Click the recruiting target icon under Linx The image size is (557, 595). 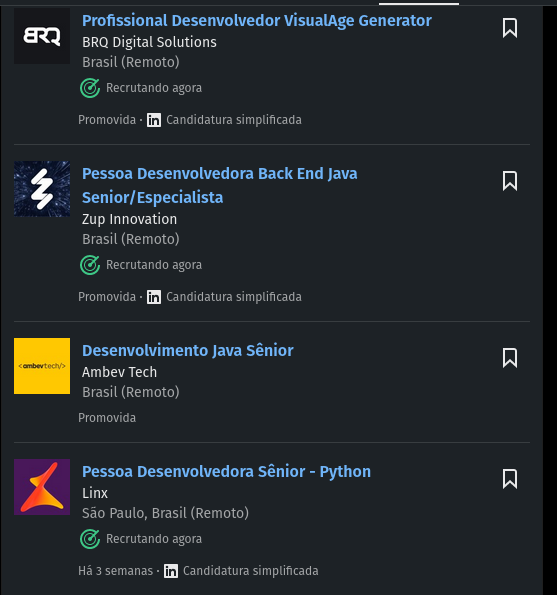coord(90,539)
